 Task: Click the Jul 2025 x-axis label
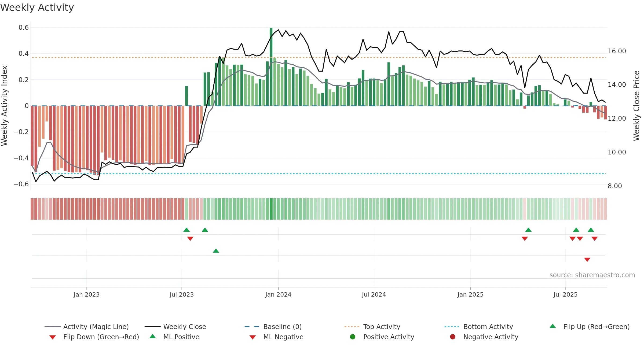point(565,294)
